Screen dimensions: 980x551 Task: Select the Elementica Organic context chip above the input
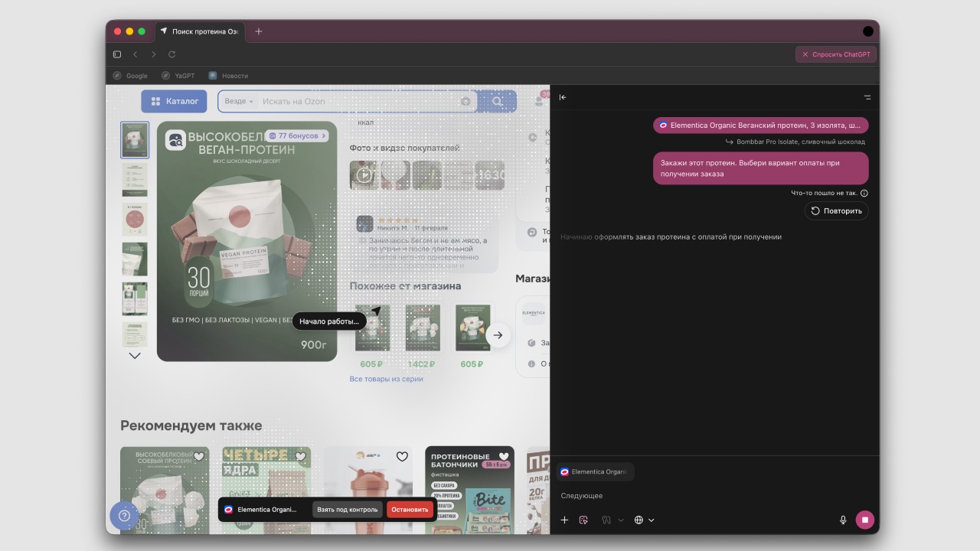595,471
